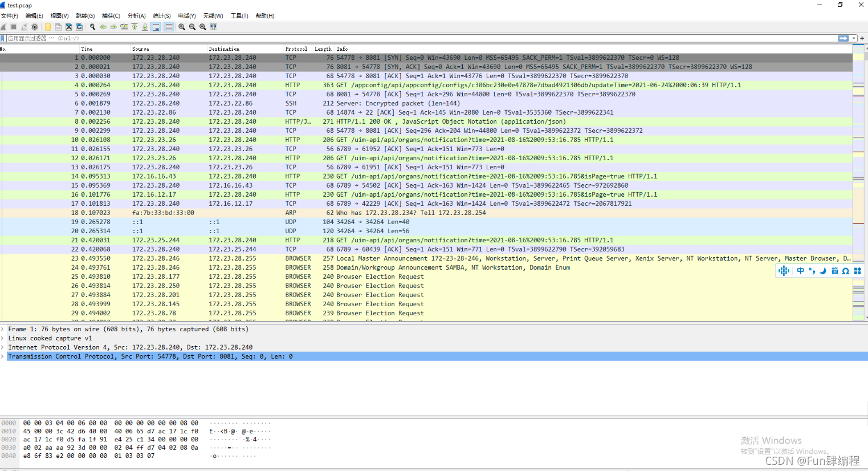Apply display filter with arrow button
Viewport: 868px width, 471px height.
point(843,38)
